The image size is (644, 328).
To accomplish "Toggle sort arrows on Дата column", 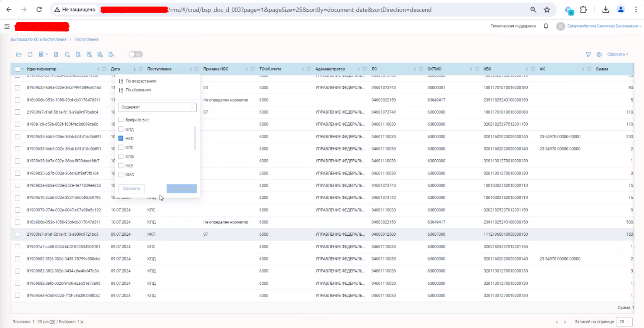I will pos(134,69).
